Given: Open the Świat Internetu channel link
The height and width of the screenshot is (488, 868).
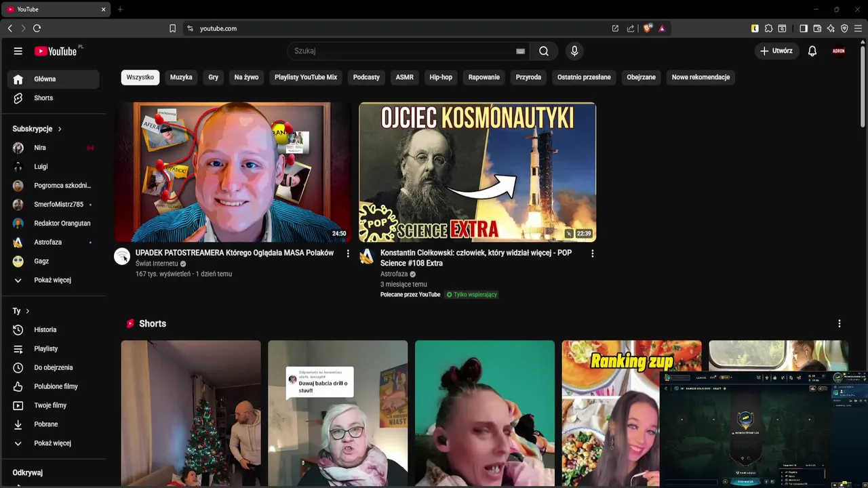Looking at the screenshot, I should pyautogui.click(x=157, y=264).
